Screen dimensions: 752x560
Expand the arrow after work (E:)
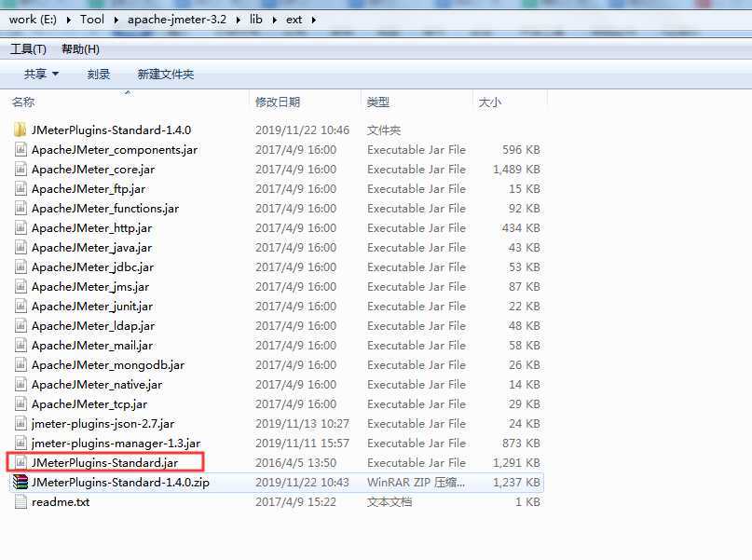[x=69, y=20]
